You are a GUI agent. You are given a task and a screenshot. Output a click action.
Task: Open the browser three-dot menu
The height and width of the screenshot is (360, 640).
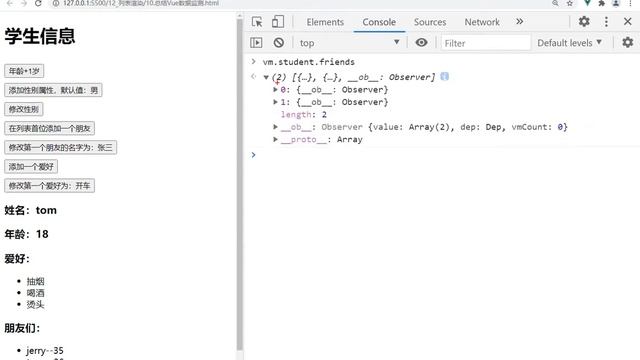tap(631, 3)
